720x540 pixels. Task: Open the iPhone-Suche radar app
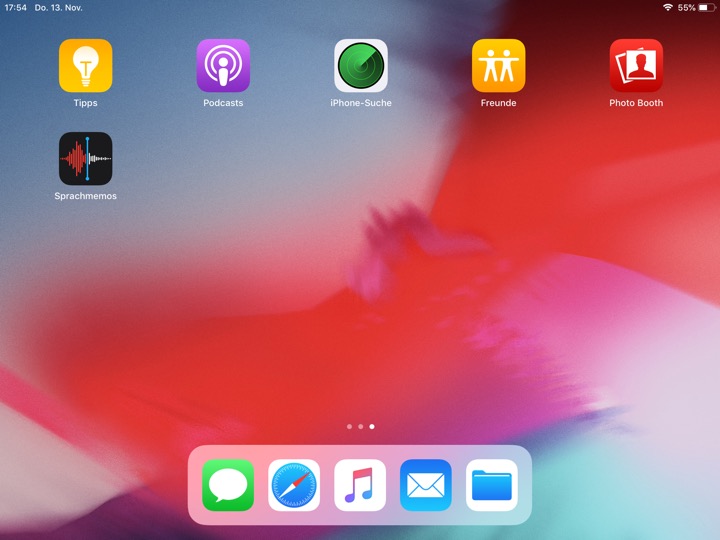point(361,66)
